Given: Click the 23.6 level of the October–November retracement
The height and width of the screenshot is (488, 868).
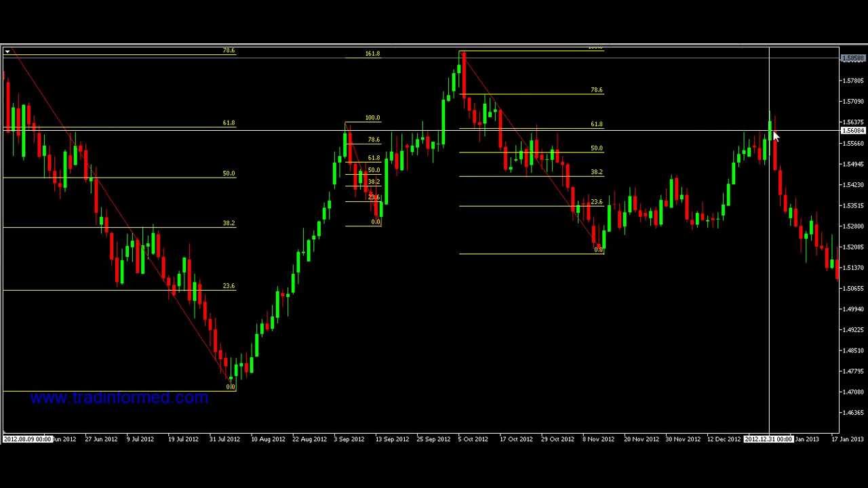Looking at the screenshot, I should pos(596,202).
